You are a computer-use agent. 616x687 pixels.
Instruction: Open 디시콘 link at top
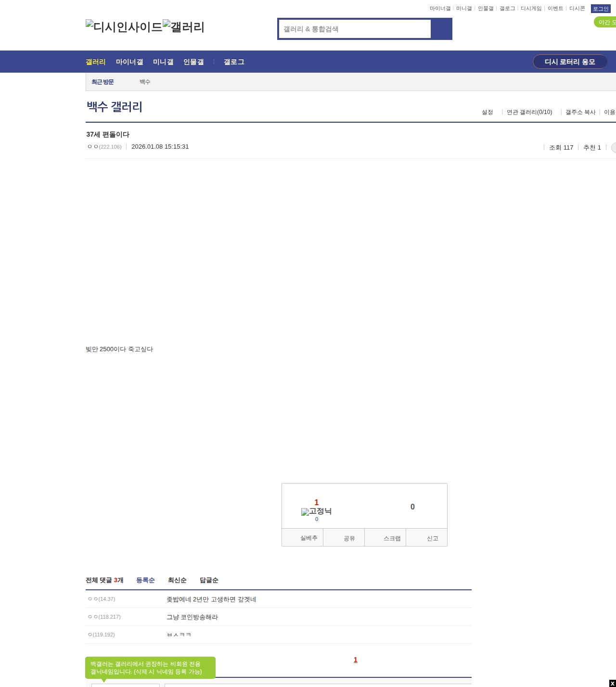pyautogui.click(x=577, y=9)
